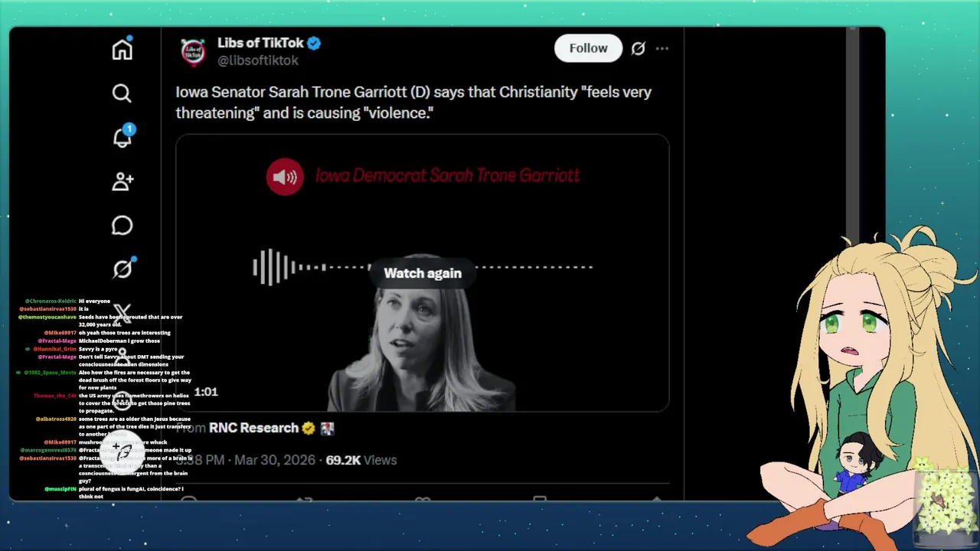
Task: Click chat message 'Savvy is a pyro'
Action: (x=98, y=349)
